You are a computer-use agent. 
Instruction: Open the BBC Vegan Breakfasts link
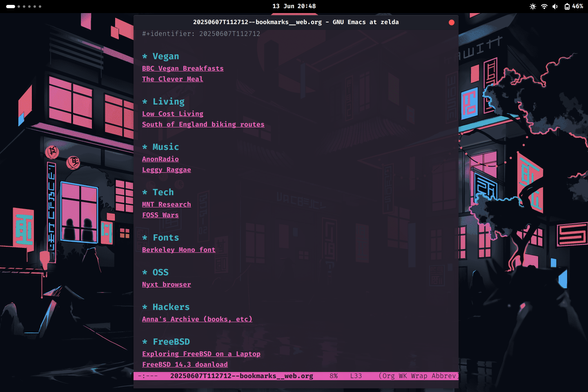[183, 68]
